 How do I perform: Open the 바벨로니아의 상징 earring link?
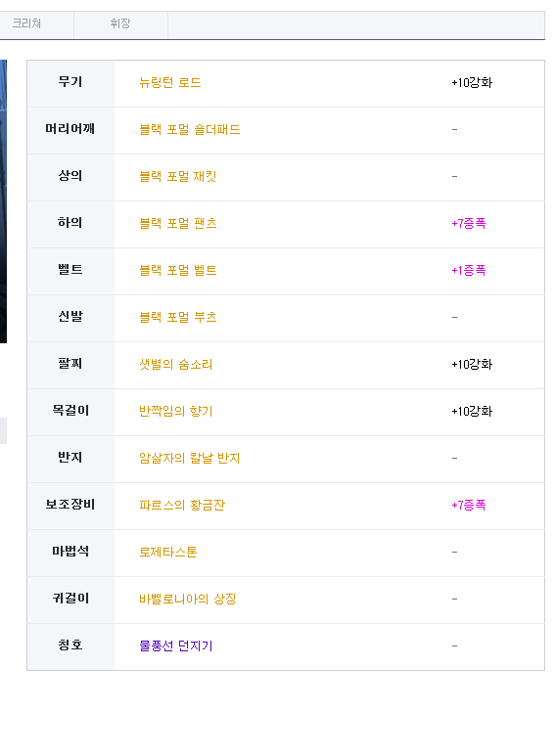pyautogui.click(x=187, y=599)
